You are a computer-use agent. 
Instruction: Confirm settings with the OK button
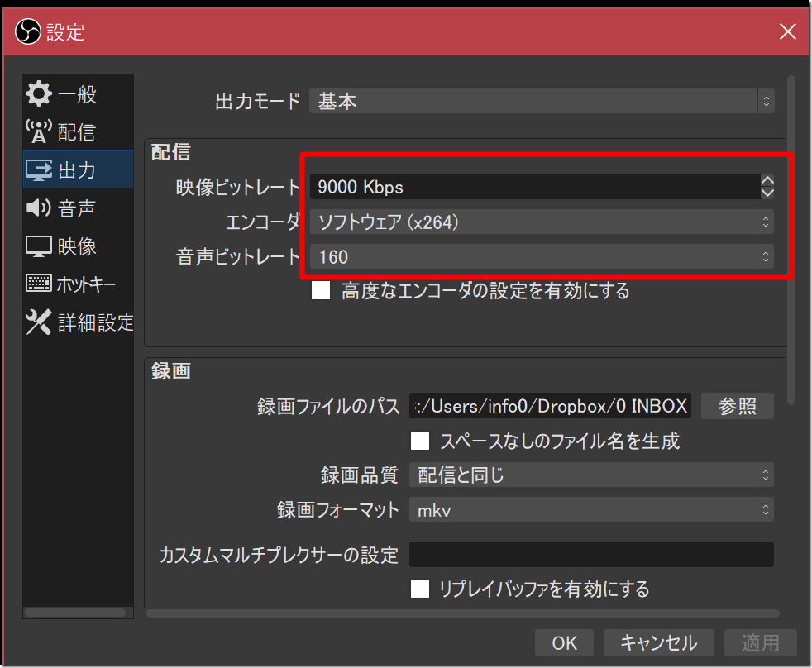click(x=564, y=642)
